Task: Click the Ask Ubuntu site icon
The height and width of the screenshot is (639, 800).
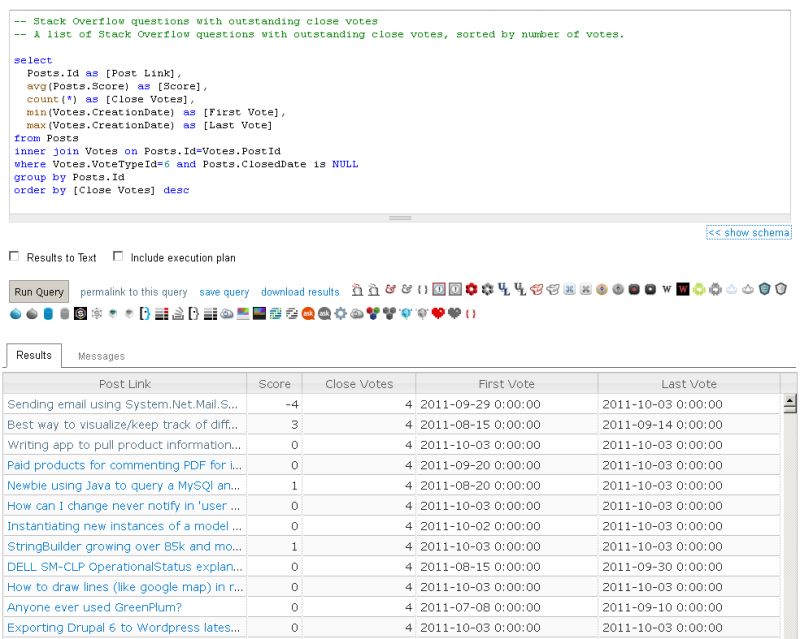Action: 307,315
